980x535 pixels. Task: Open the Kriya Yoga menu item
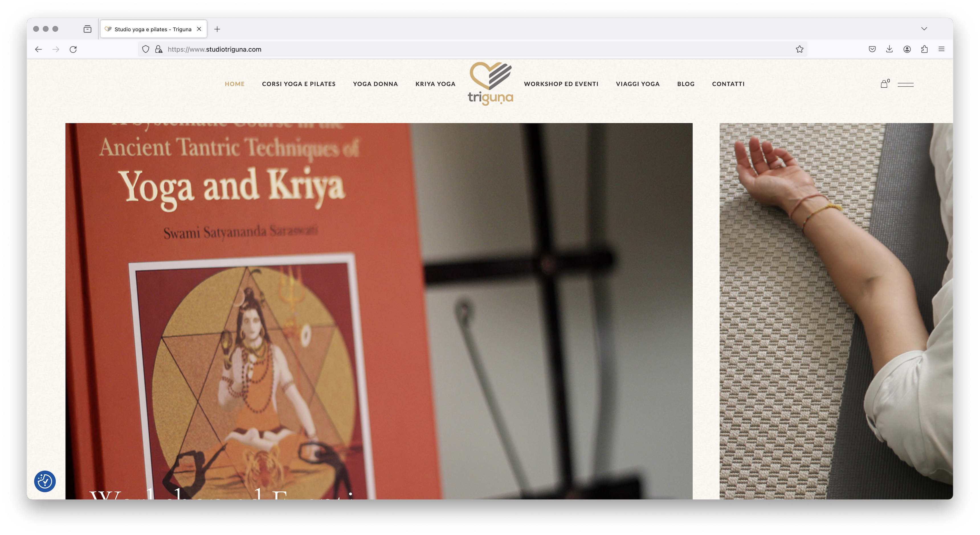[x=435, y=84]
